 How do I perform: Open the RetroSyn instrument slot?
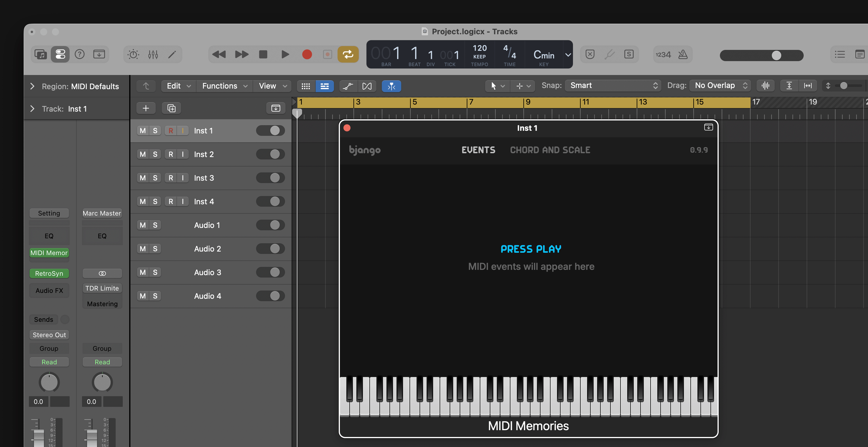[x=49, y=273]
